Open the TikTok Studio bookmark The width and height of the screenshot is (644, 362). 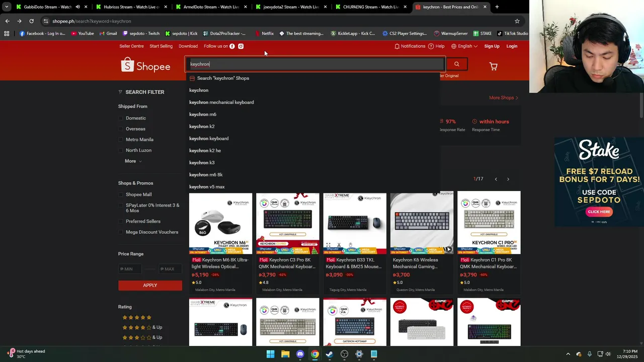click(x=512, y=34)
